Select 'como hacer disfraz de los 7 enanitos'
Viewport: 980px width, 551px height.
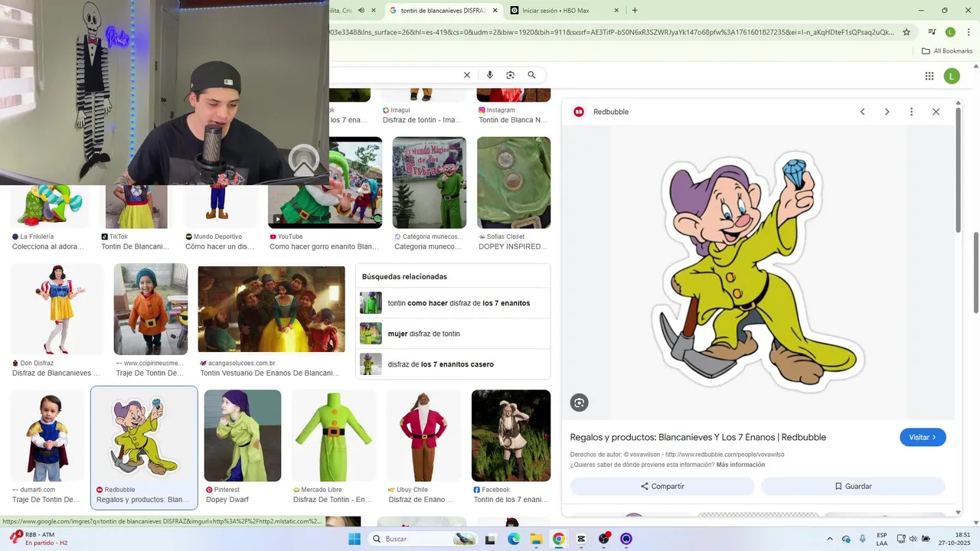coord(452,303)
